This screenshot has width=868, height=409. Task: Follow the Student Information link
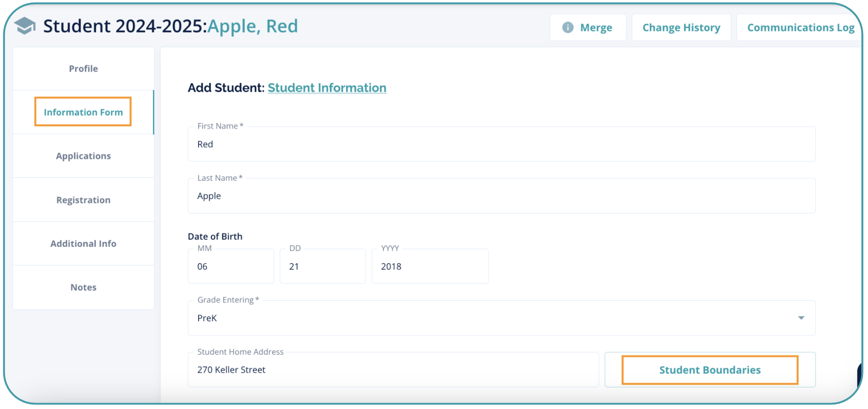[327, 88]
